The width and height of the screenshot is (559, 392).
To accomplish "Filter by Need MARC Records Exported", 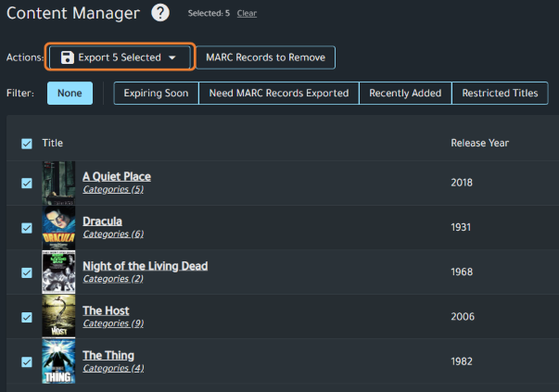I will pyautogui.click(x=278, y=94).
